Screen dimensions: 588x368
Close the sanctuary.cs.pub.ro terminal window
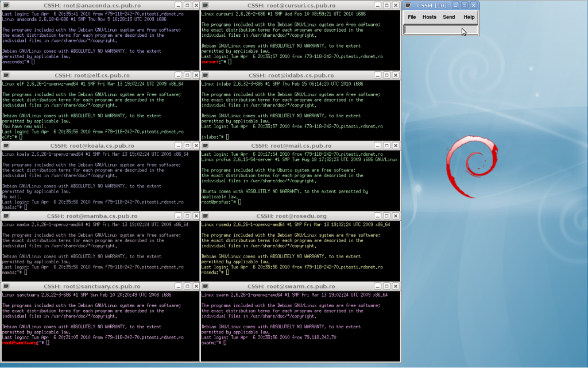196,286
